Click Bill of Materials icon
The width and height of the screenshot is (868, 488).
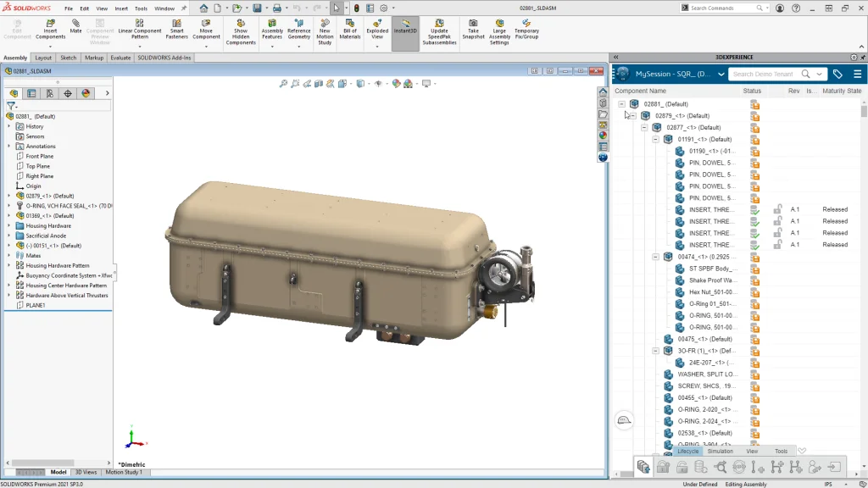pyautogui.click(x=349, y=29)
